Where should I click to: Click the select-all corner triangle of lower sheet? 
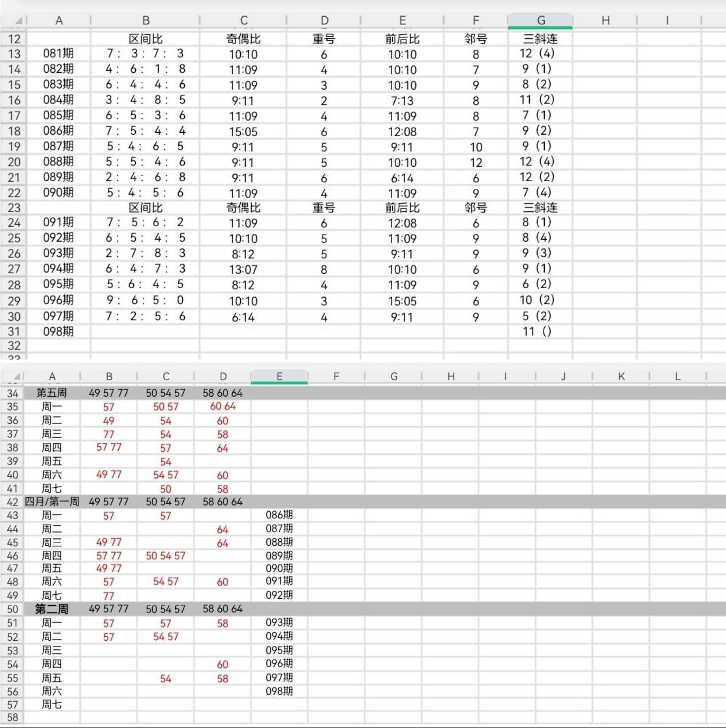pos(17,377)
